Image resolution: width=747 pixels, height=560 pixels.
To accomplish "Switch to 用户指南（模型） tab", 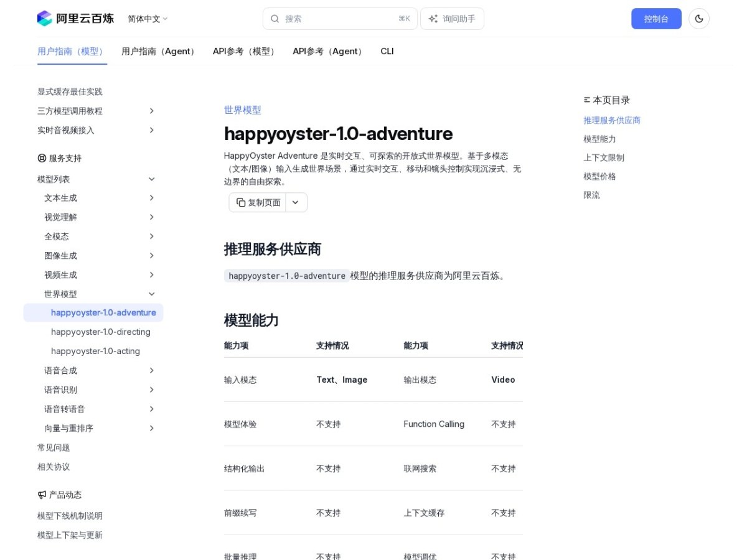I will point(72,51).
